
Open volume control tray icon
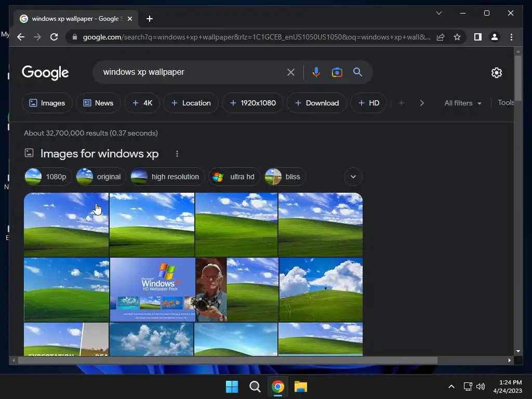(481, 387)
